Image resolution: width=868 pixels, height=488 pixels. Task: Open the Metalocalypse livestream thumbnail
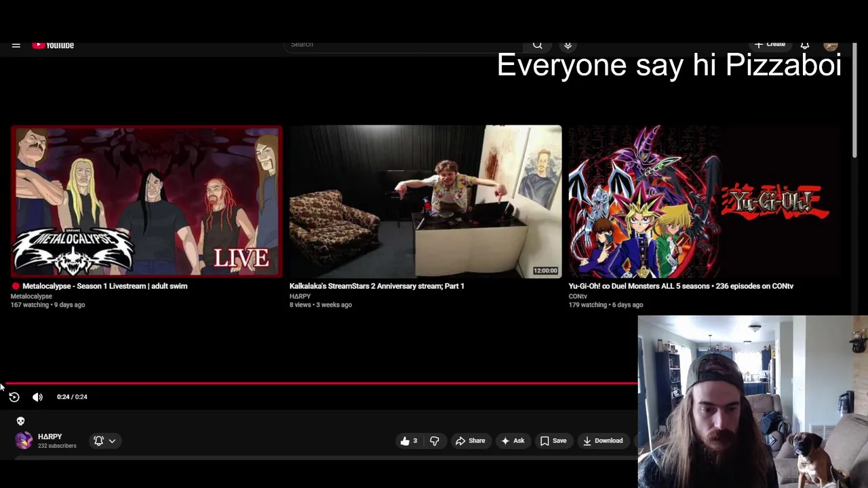click(146, 201)
